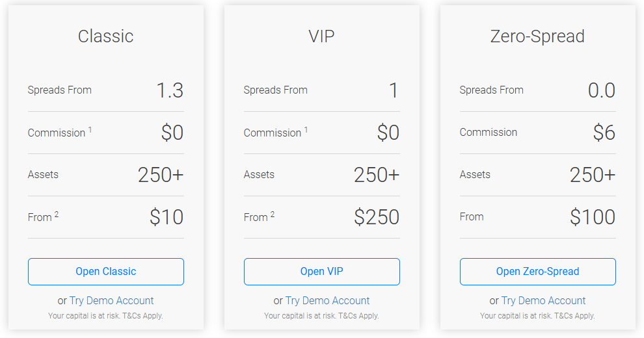The height and width of the screenshot is (338, 644).
Task: Click From footnote 2 in VIP card
Action: coord(273,214)
